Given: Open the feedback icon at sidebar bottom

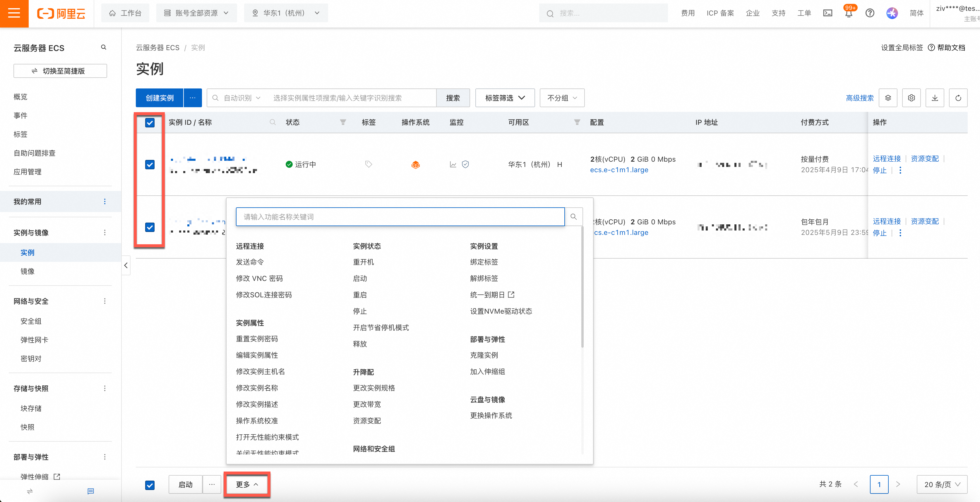Looking at the screenshot, I should click(x=90, y=491).
